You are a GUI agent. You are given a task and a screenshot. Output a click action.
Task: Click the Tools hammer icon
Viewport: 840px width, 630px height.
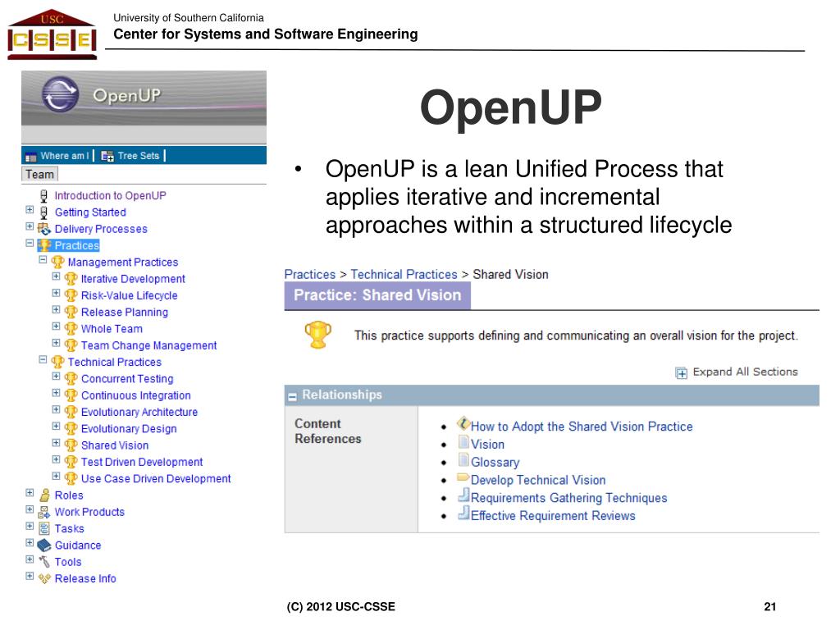(x=44, y=562)
